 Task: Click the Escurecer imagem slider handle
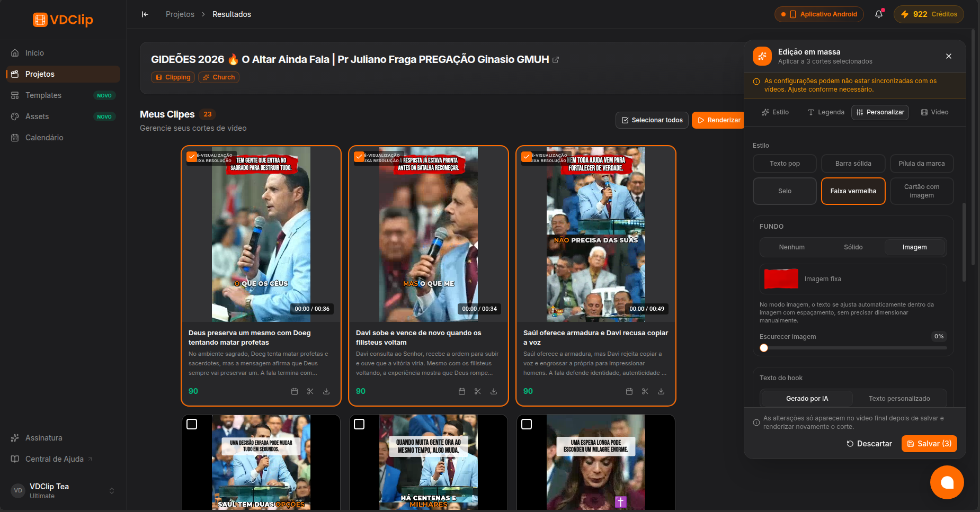(764, 348)
